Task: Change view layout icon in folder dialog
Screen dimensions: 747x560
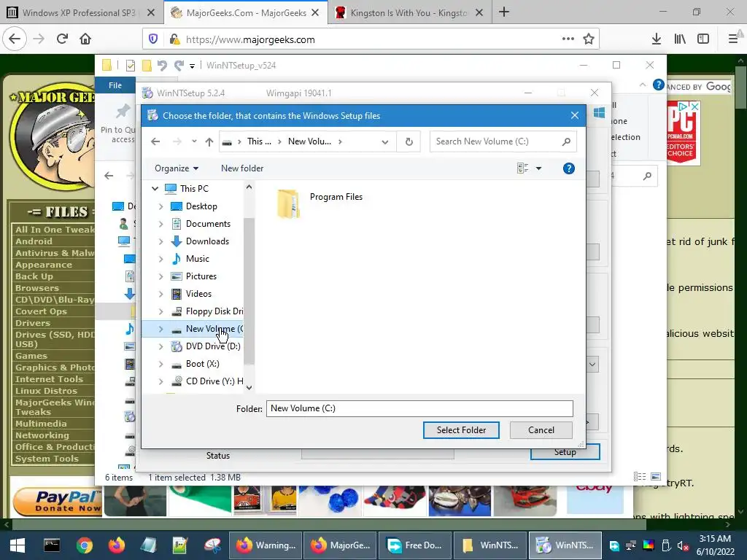Action: point(522,168)
